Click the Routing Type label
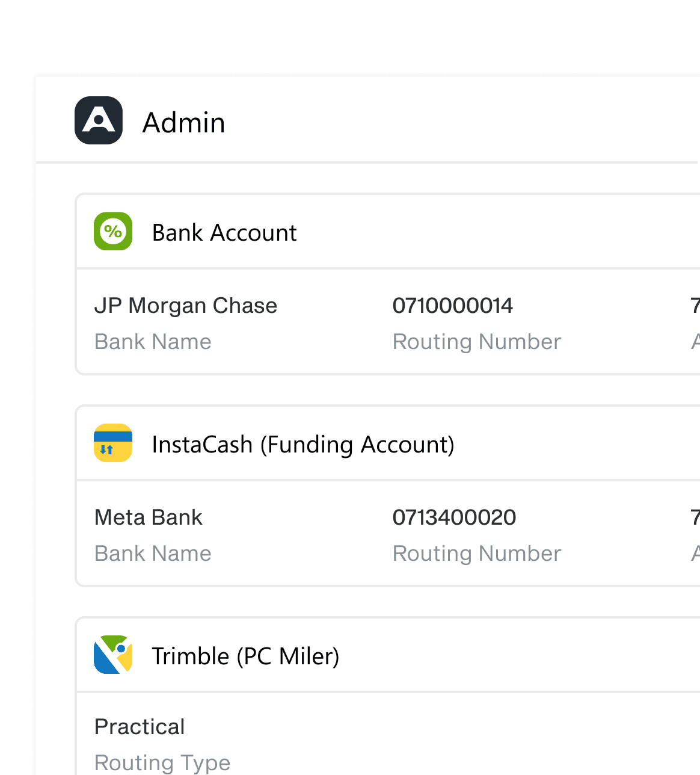Image resolution: width=700 pixels, height=775 pixels. click(162, 763)
